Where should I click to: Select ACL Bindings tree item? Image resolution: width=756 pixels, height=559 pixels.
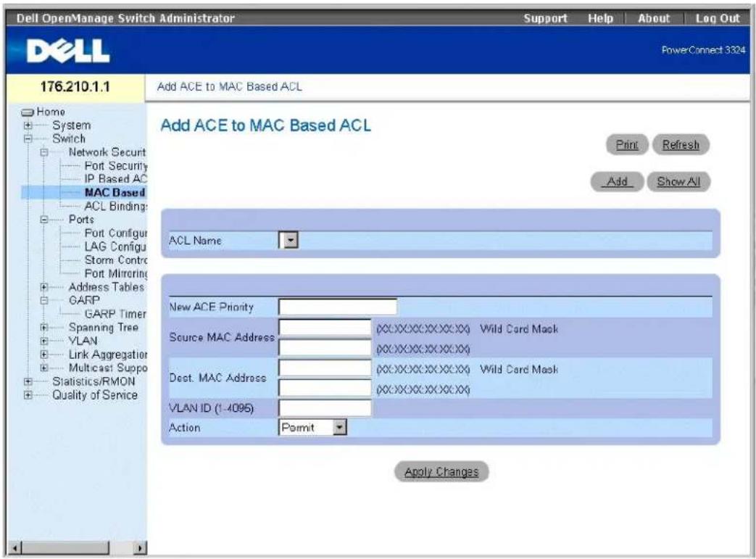click(116, 206)
